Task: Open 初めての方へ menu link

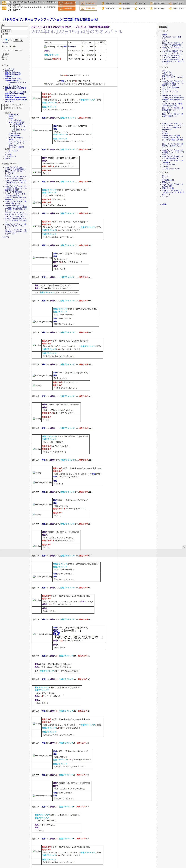Action: click(x=10, y=71)
